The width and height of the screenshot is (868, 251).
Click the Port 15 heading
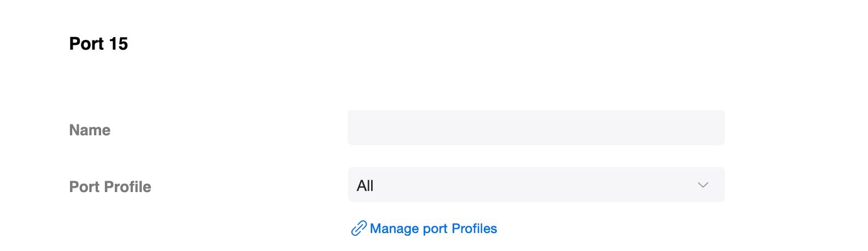point(98,44)
